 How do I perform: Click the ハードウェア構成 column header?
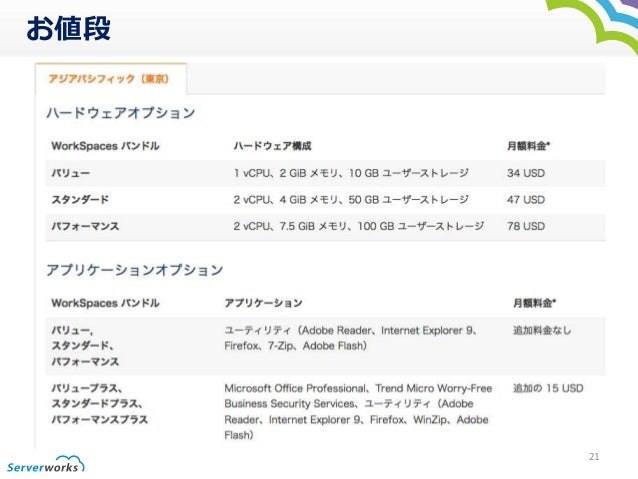[x=273, y=146]
